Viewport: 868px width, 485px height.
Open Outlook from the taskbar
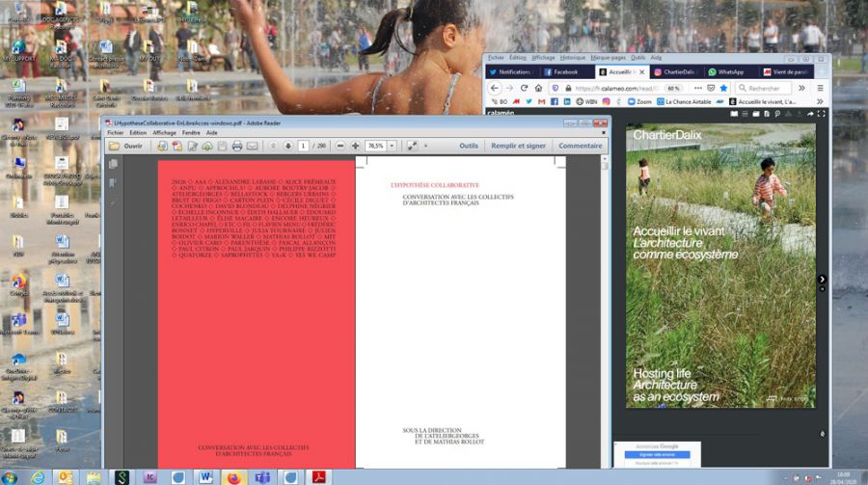(66, 476)
